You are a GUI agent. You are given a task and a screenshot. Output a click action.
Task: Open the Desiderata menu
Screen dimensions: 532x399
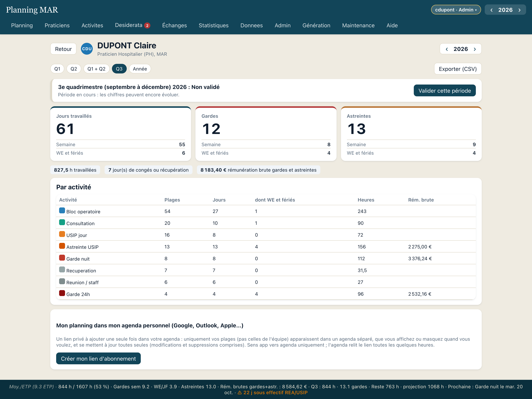coord(129,25)
